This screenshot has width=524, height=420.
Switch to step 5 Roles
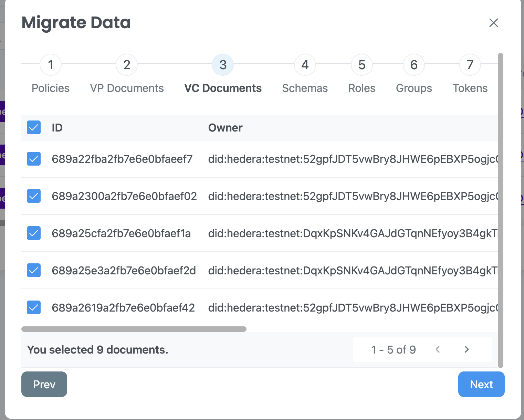[x=361, y=65]
